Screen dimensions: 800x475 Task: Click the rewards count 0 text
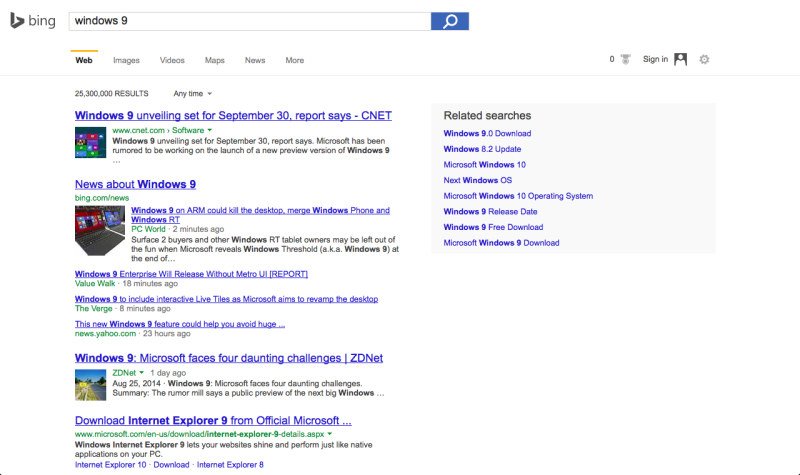click(612, 59)
